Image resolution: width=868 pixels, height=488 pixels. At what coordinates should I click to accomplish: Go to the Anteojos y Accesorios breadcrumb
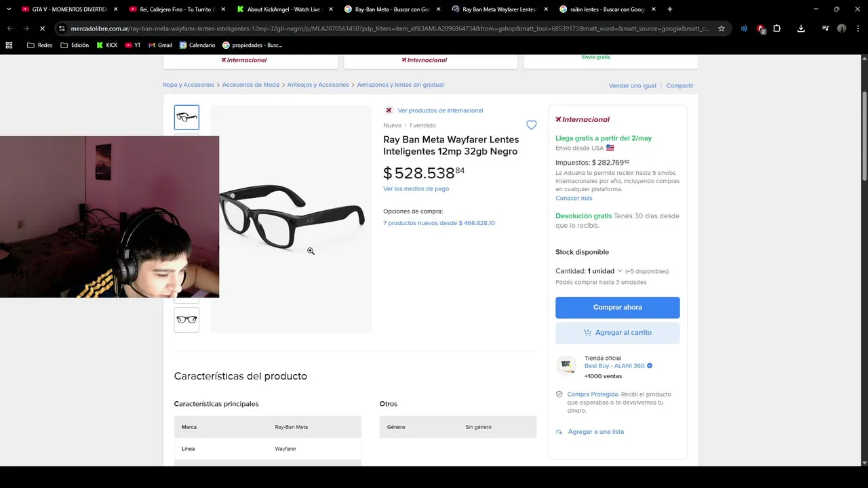pyautogui.click(x=318, y=85)
